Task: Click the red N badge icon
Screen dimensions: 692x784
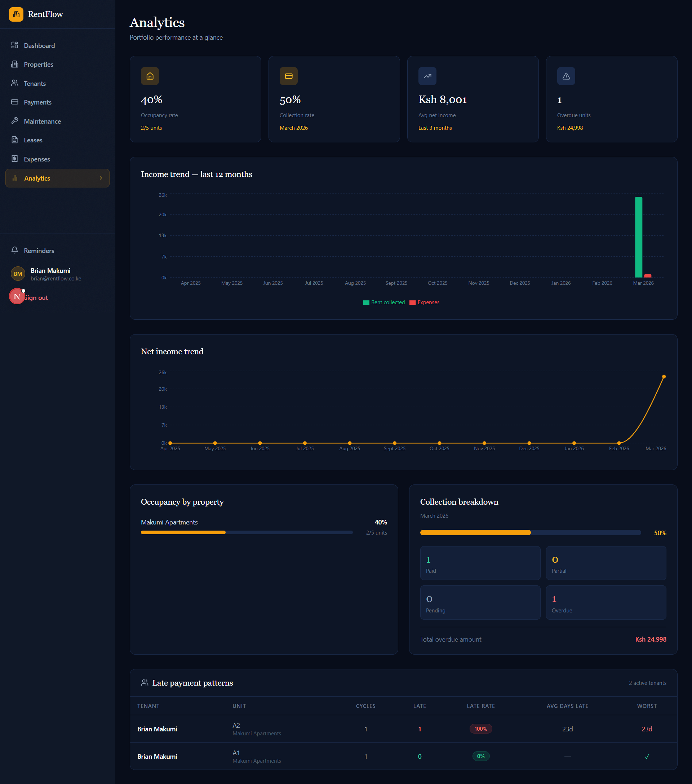Action: tap(17, 296)
